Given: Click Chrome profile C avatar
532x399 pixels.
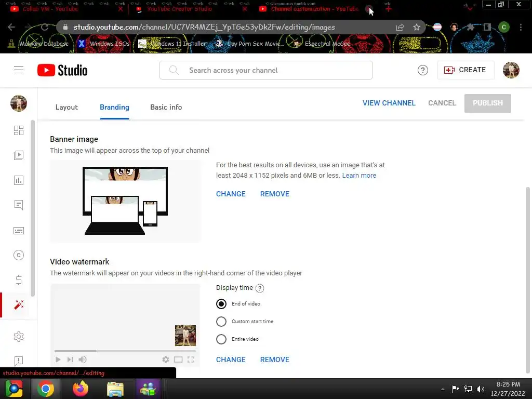Looking at the screenshot, I should [504, 27].
